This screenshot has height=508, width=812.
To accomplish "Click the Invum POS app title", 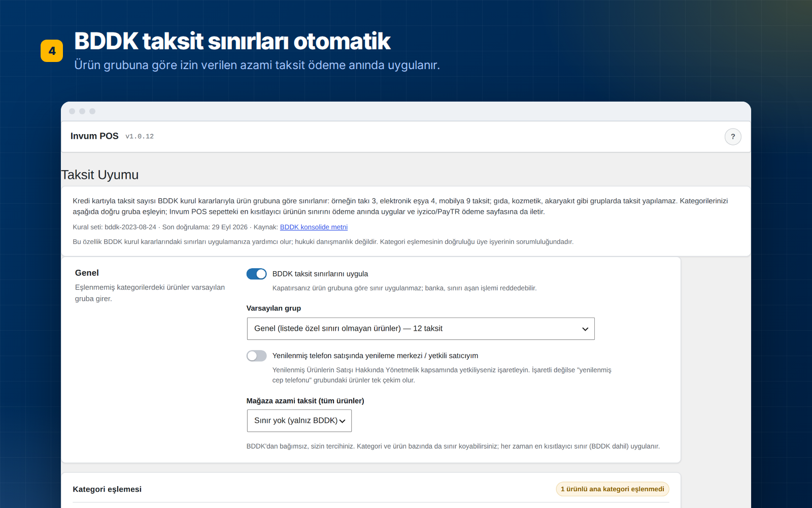I will [94, 136].
